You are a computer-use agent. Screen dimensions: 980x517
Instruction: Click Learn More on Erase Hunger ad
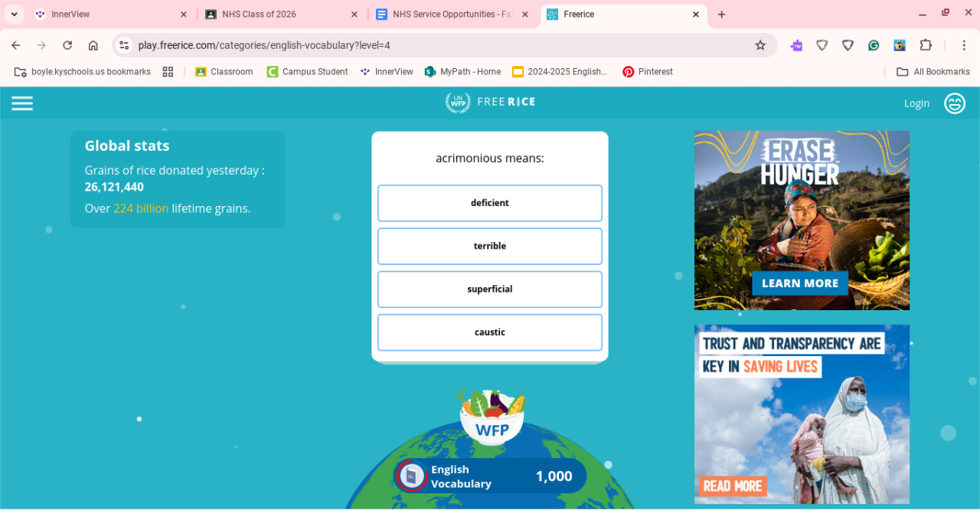(x=800, y=283)
